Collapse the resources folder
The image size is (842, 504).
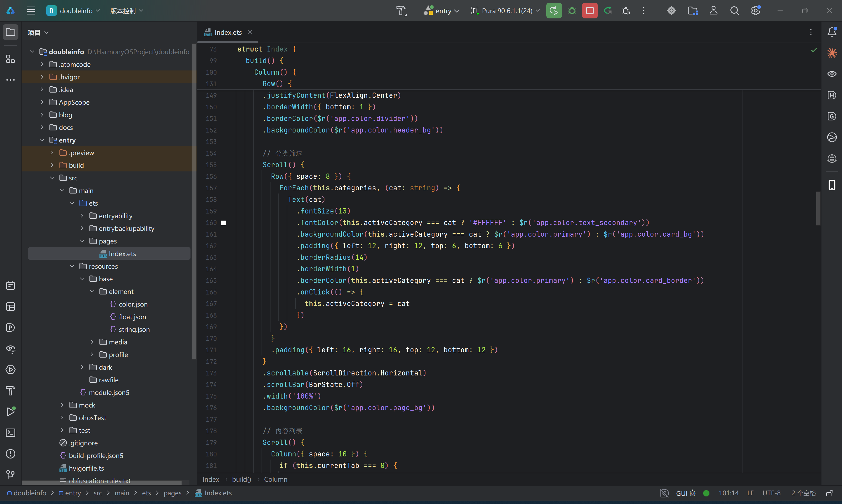pyautogui.click(x=72, y=266)
